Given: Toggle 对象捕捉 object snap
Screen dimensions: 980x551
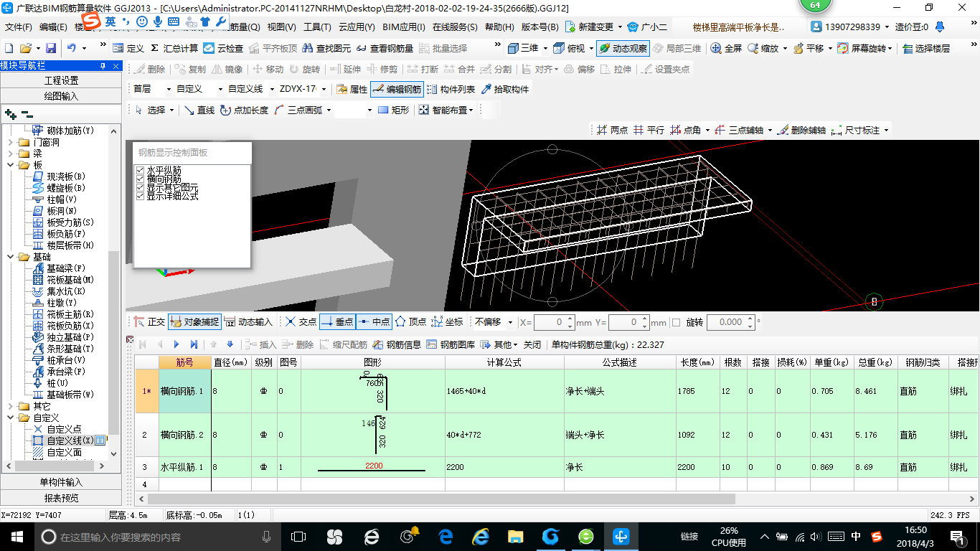Looking at the screenshot, I should 194,322.
